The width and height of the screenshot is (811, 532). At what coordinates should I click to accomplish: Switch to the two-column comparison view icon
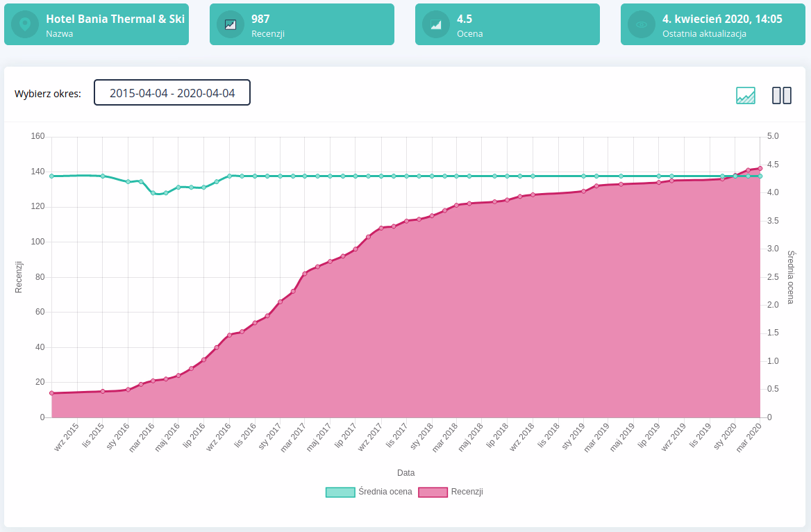782,95
